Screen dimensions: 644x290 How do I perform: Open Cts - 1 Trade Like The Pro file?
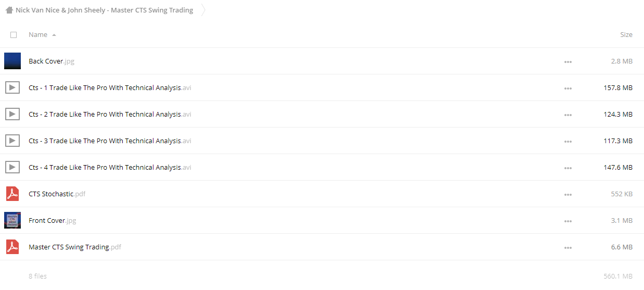point(110,87)
